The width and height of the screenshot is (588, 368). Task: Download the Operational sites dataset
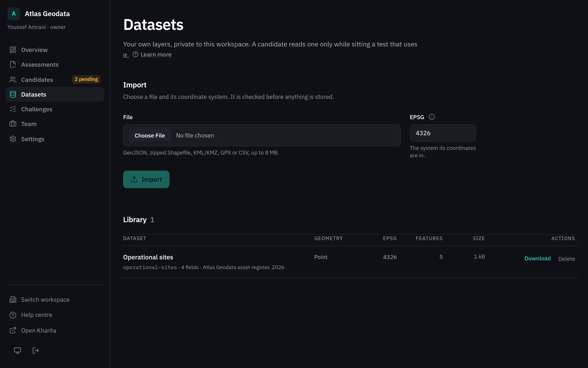[537, 259]
